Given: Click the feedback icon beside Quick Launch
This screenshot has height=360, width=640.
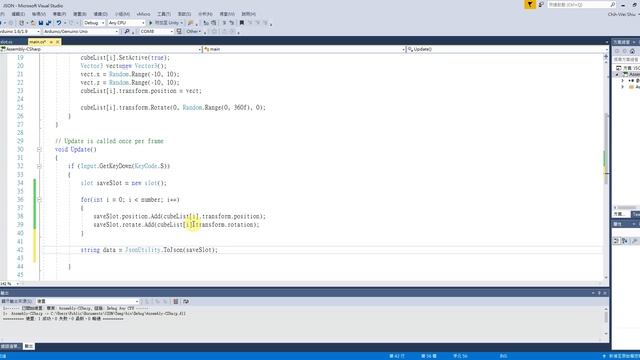Looking at the screenshot, I should click(x=541, y=4).
